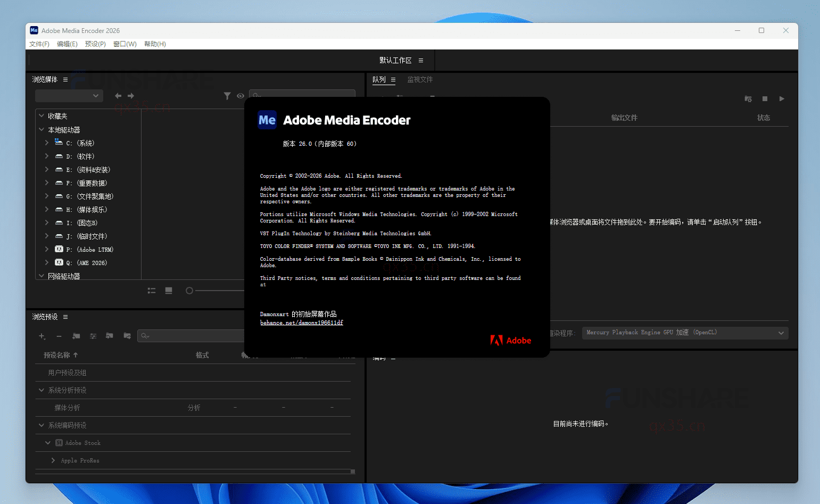
Task: Click the C: system drive icon
Action: [x=59, y=142]
